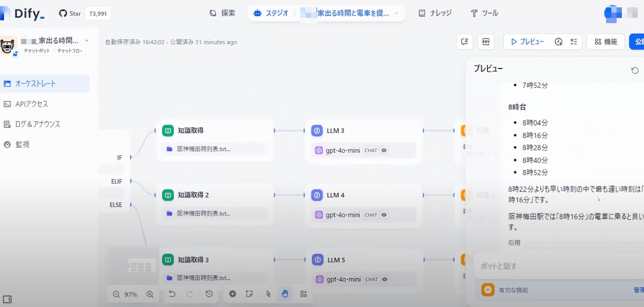Viewport: 644px width, 307px height.
Task: Toggle vision eye icon on LLM 3
Action: point(384,151)
